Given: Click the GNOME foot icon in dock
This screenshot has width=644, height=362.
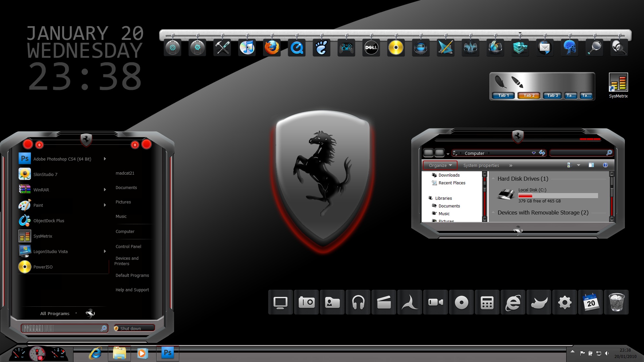Looking at the screenshot, I should [x=321, y=48].
